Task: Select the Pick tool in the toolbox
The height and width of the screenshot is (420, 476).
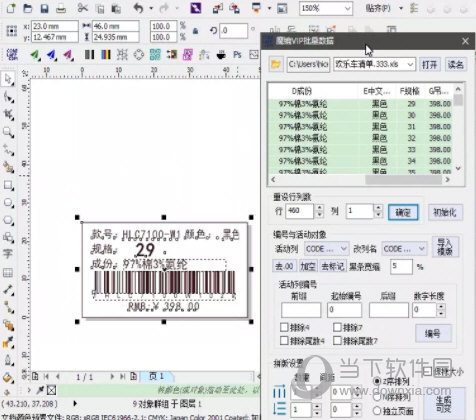Action: click(x=8, y=79)
